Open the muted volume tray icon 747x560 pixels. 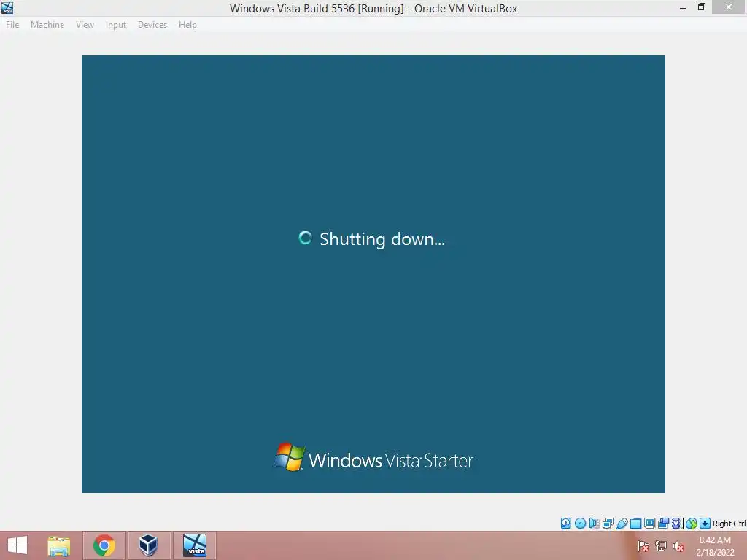(678, 546)
